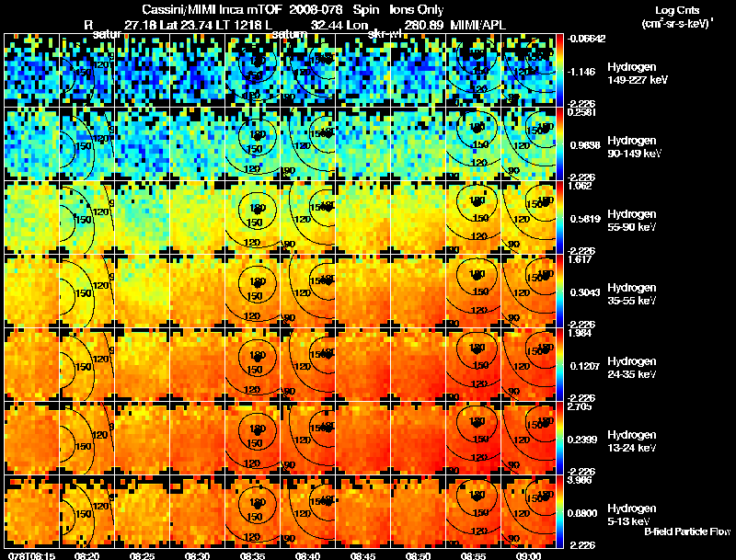736x560 pixels.
Task: Click the 35-55 keV image panel at 078T08:15
Action: (32, 291)
